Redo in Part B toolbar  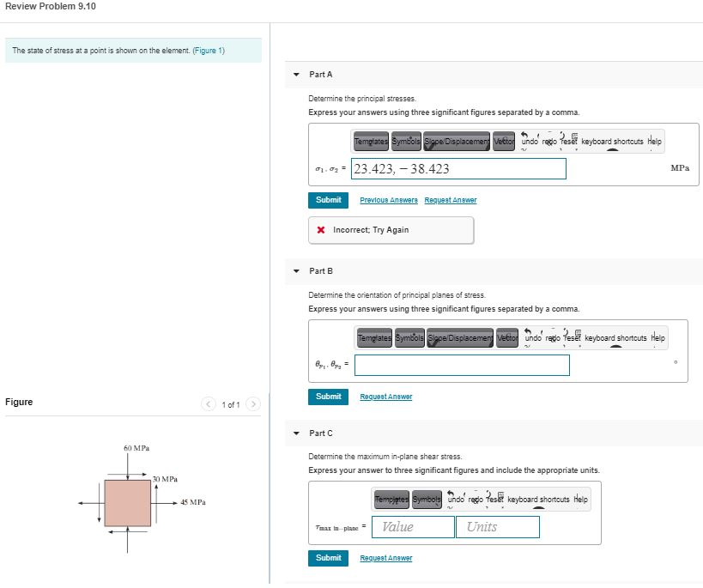point(555,337)
